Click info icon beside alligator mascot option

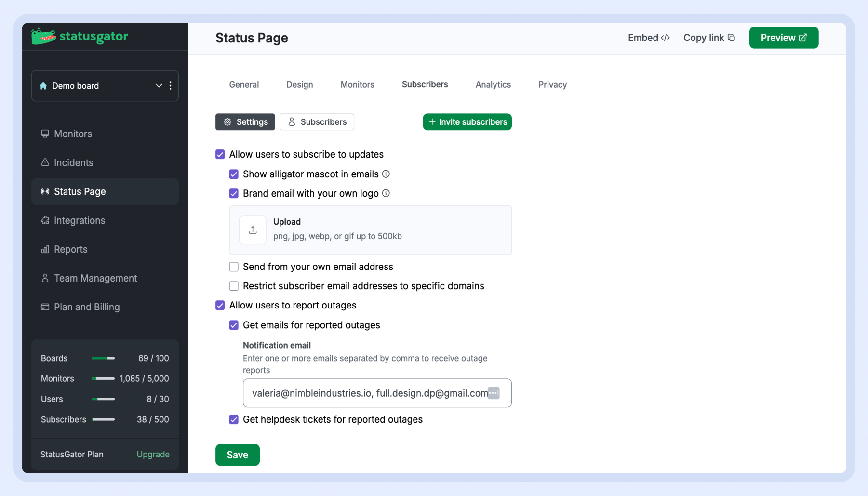click(386, 174)
